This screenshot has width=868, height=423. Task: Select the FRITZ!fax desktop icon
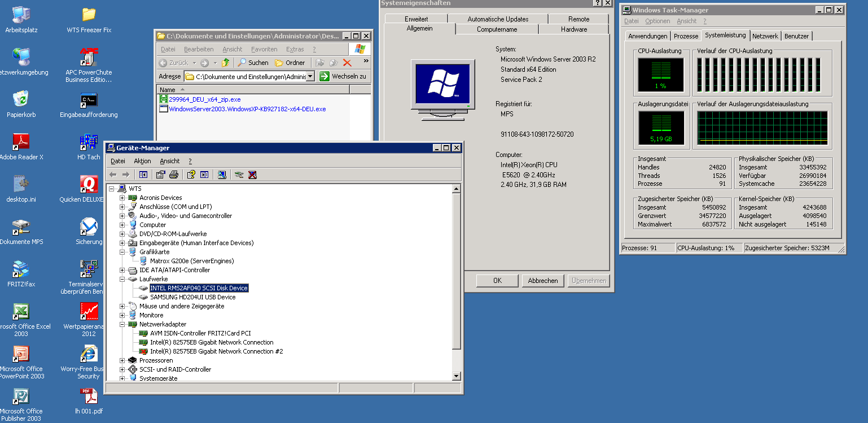21,274
